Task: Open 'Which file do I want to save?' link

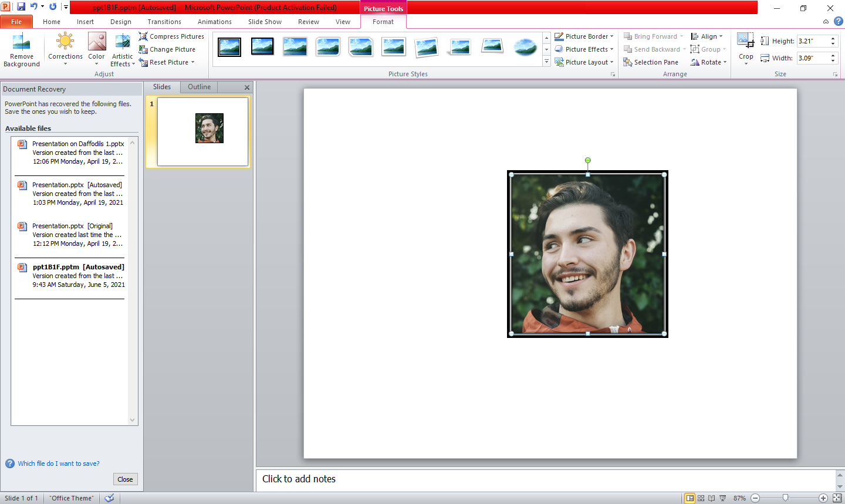Action: [59, 464]
